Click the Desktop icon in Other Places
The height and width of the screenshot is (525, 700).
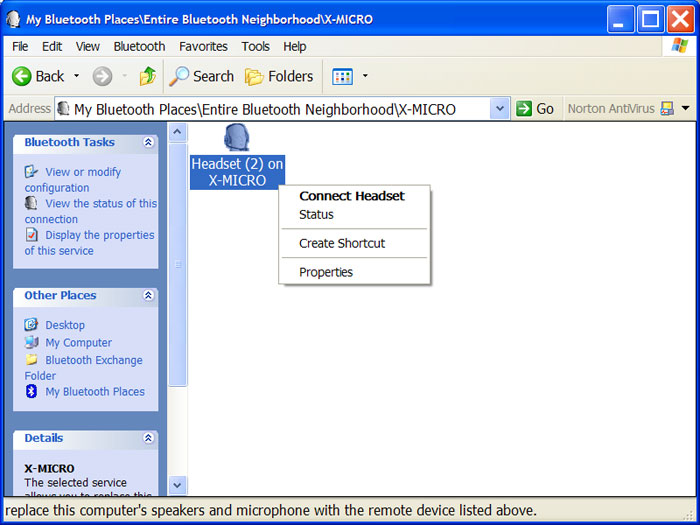pyautogui.click(x=31, y=325)
